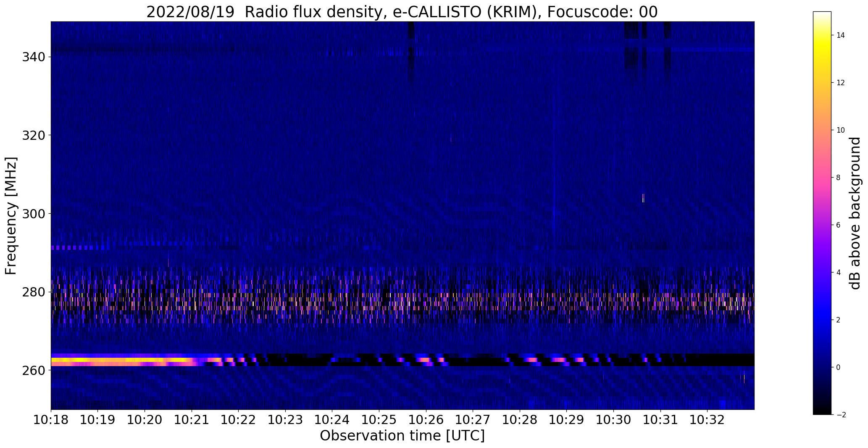Click the colorbar tick label 14
The height and width of the screenshot is (448, 868).
pos(841,35)
